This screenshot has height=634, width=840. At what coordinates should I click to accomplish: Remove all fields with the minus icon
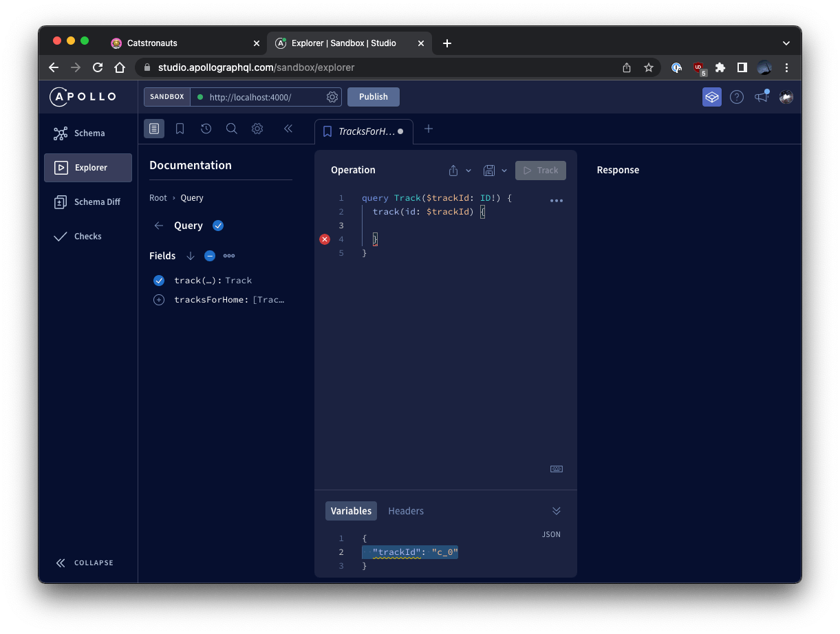click(210, 256)
